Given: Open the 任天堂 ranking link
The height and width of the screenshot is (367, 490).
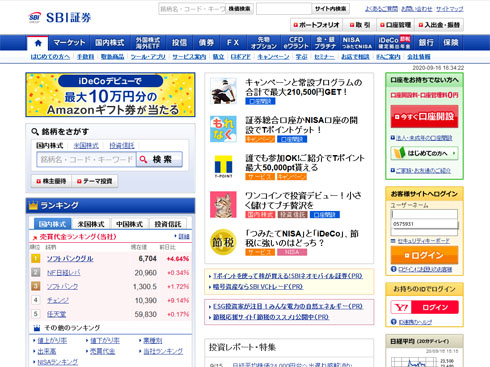Looking at the screenshot, I should coord(56,314).
